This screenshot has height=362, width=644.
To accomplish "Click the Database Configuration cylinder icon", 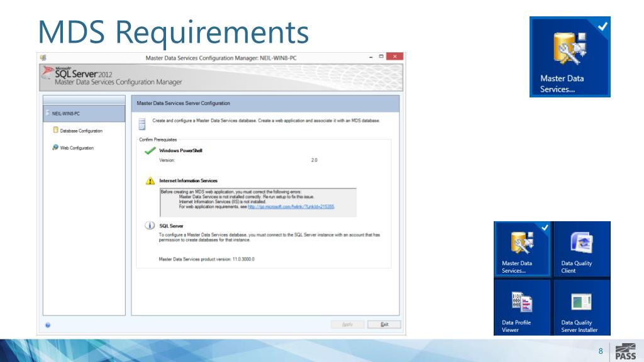I will pos(55,129).
